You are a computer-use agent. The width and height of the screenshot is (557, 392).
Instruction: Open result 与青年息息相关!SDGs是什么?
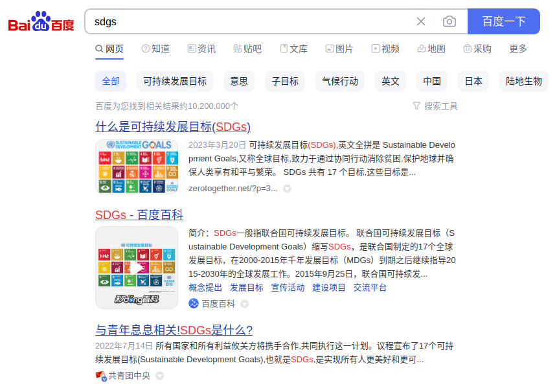pos(174,330)
